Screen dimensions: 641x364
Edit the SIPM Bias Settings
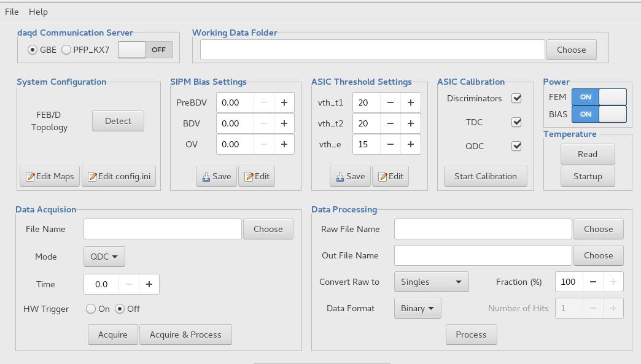pyautogui.click(x=257, y=176)
